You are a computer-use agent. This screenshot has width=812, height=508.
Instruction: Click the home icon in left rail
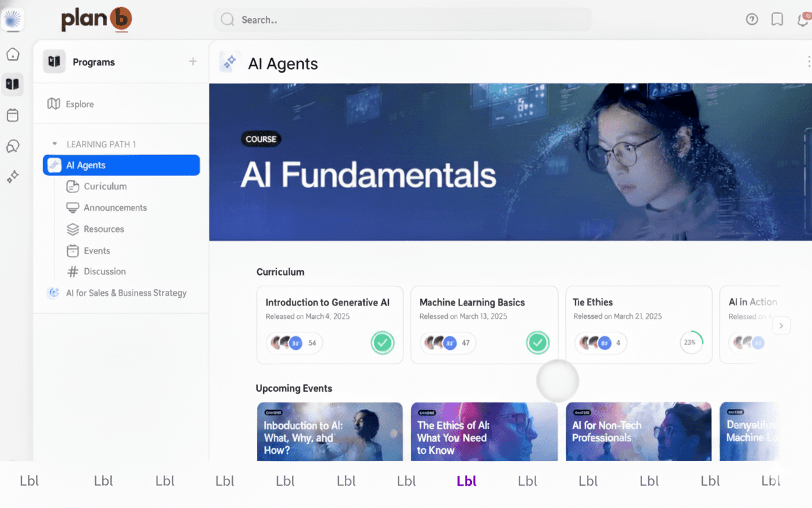(x=13, y=55)
